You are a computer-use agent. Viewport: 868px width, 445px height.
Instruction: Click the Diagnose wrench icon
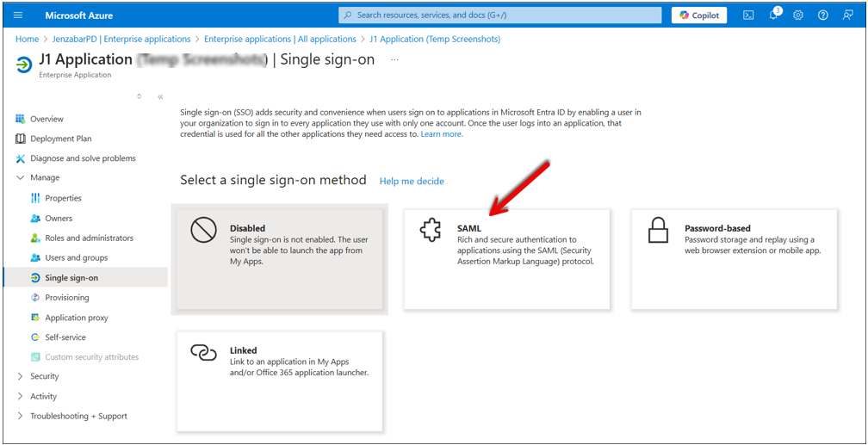[x=21, y=158]
